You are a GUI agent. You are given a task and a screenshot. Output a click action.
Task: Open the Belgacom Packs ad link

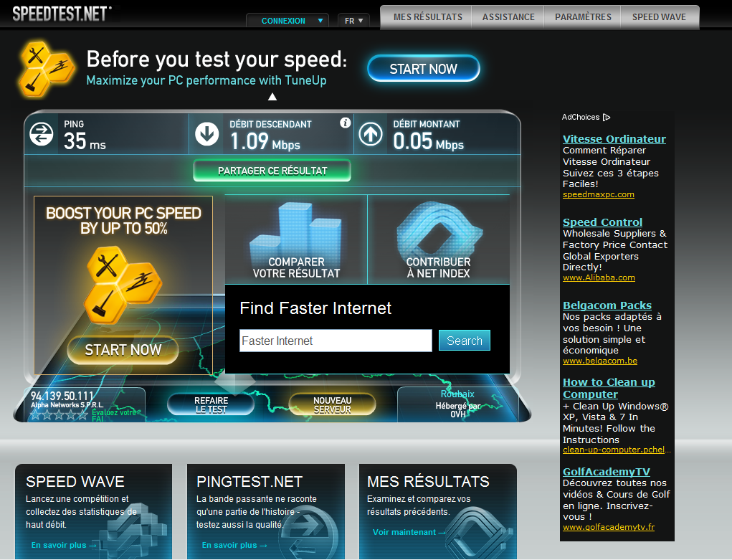pyautogui.click(x=607, y=305)
